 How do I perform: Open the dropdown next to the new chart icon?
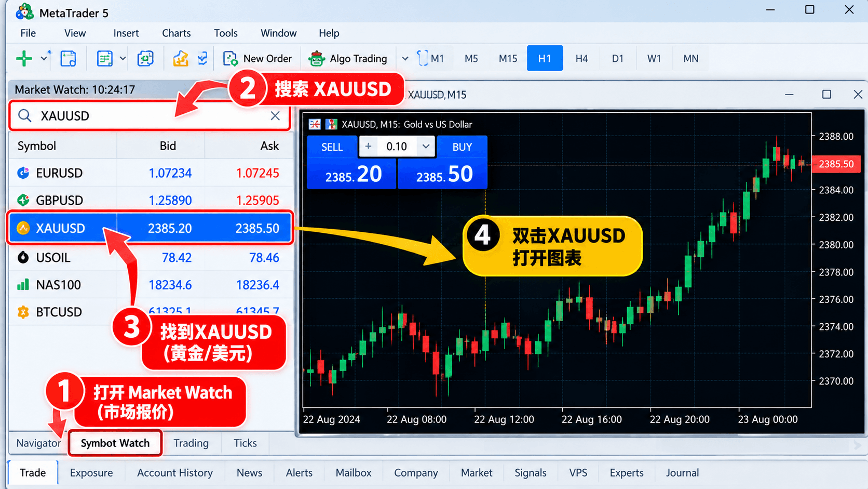click(x=45, y=58)
